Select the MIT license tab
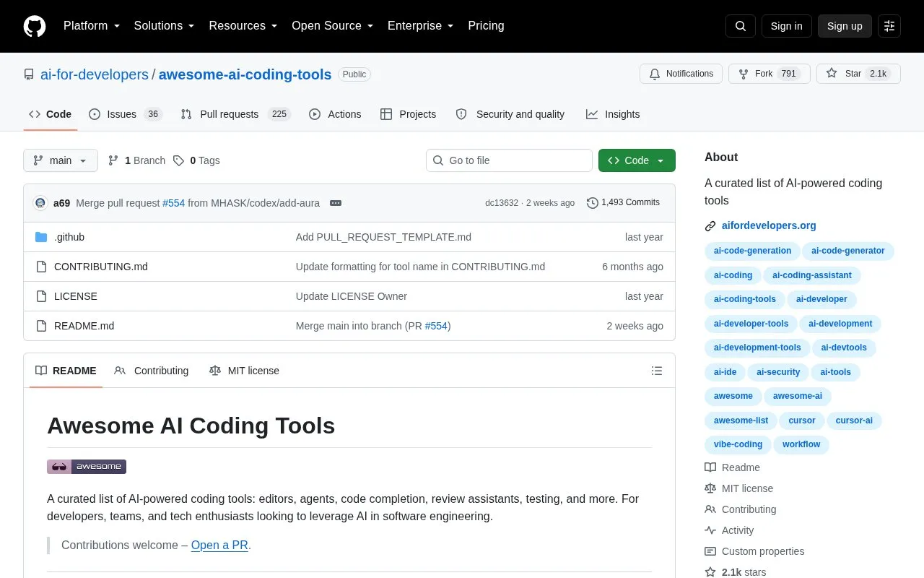924x578 pixels. pos(244,371)
